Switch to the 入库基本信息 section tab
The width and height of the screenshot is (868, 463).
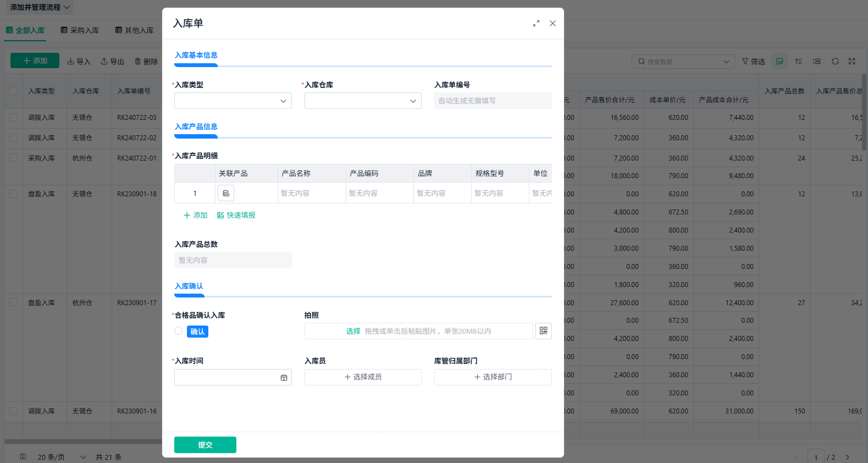(x=196, y=55)
